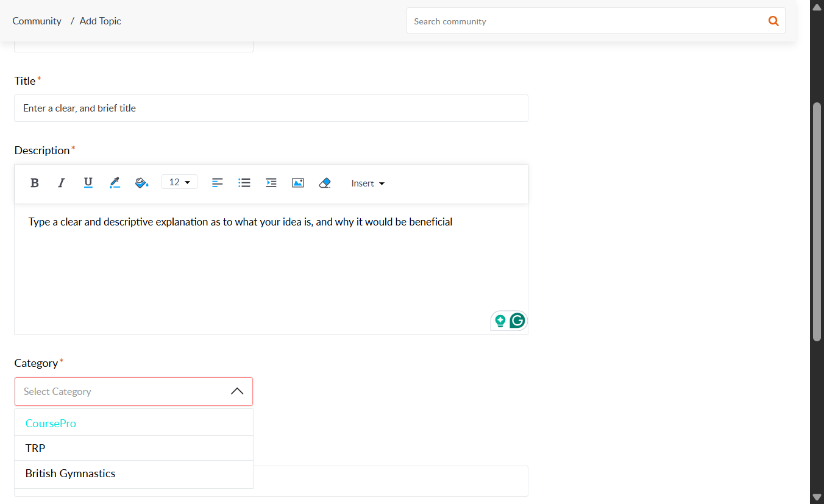
Task: Click the orange search icon
Action: click(773, 21)
